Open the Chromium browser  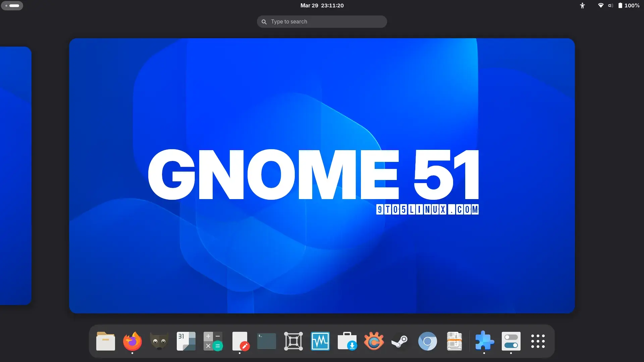(428, 341)
